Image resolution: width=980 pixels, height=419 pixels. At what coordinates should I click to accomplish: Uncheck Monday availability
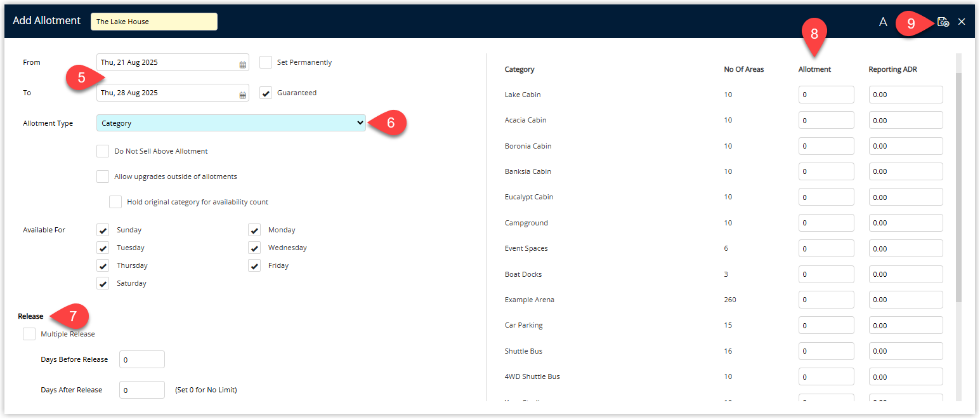254,230
